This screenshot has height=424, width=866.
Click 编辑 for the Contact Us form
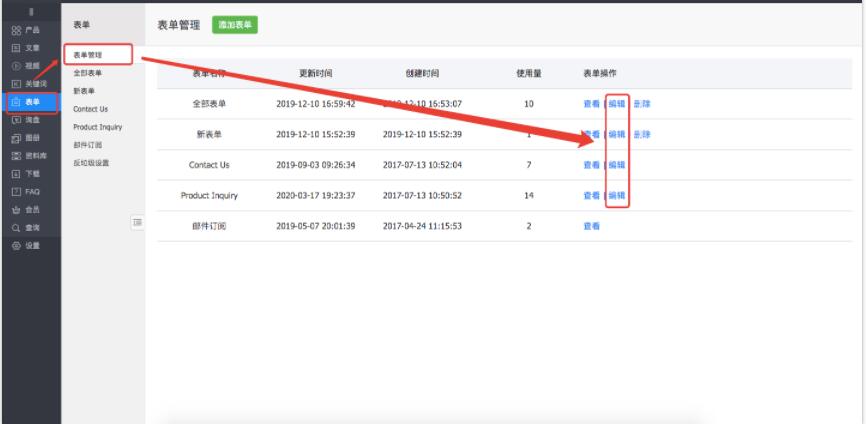coord(617,165)
